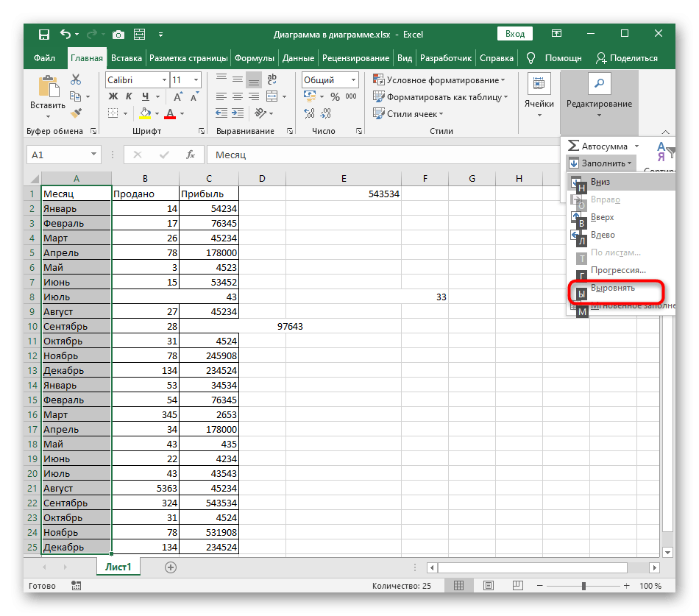Switch to the Рецензирование tab

coord(355,58)
